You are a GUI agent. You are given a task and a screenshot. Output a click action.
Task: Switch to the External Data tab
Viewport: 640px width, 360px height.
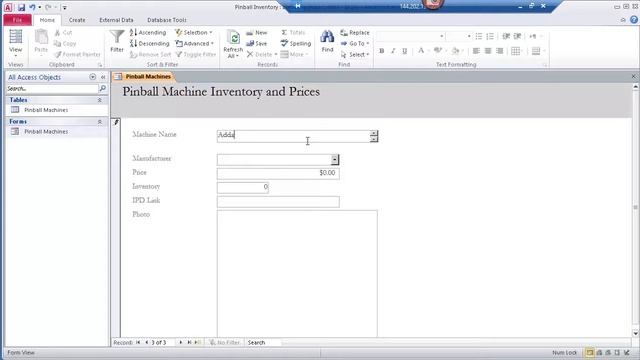pos(116,20)
